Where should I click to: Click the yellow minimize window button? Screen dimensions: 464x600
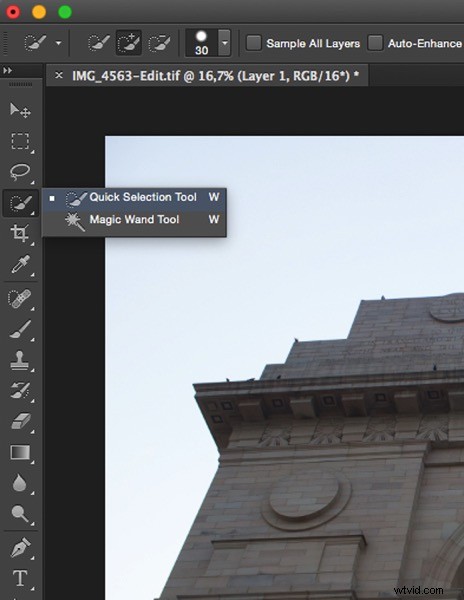[x=39, y=12]
